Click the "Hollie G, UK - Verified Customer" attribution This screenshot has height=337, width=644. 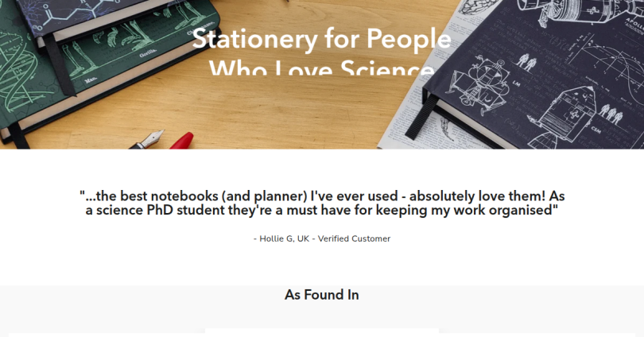(321, 238)
